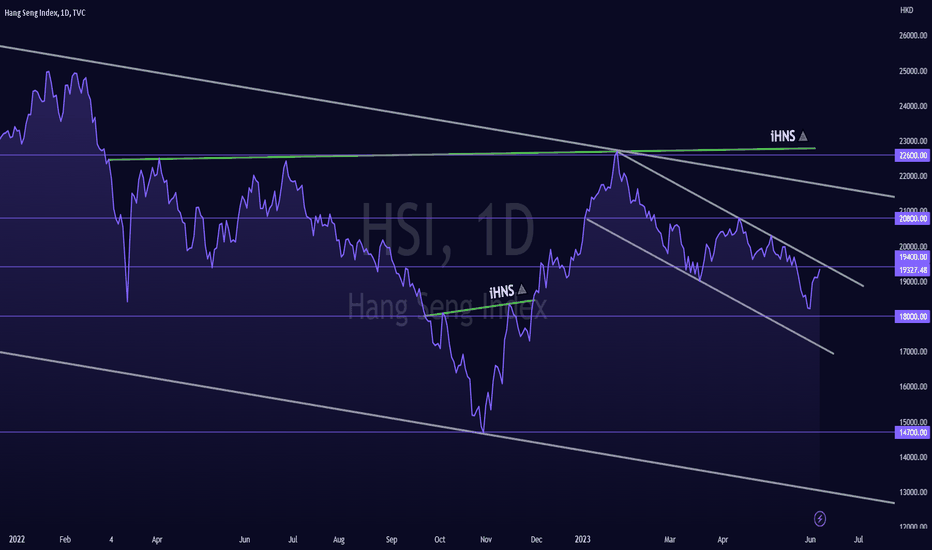
Task: Click the Dec label on the time axis
Action: 536,539
